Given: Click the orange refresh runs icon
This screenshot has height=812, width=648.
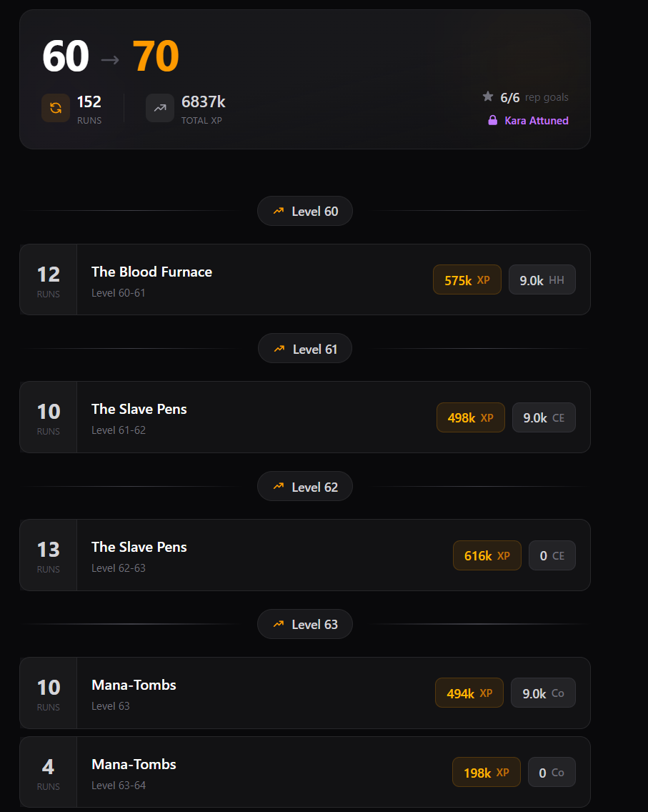Looking at the screenshot, I should [x=56, y=108].
